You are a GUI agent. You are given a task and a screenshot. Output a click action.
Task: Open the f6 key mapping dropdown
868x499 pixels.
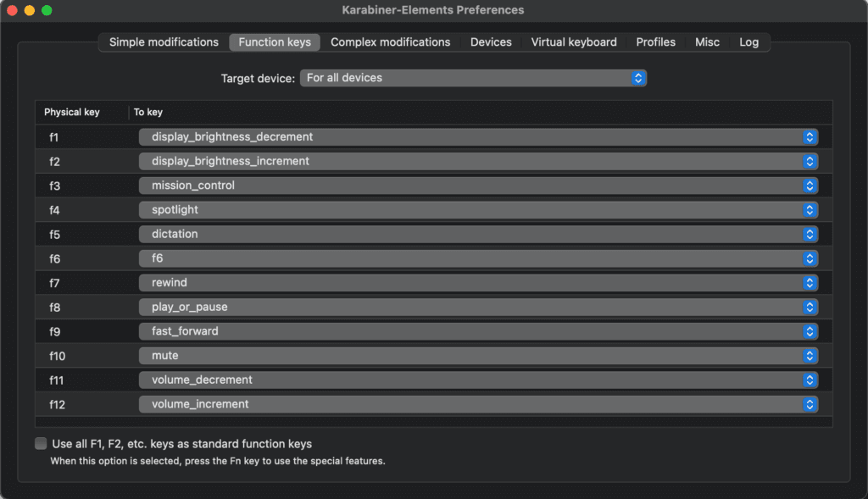478,258
